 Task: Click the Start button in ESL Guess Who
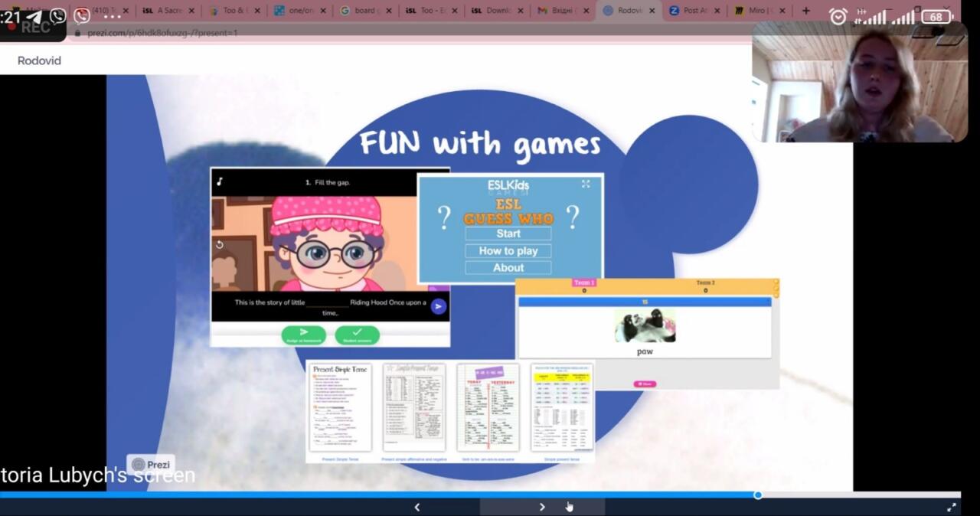[508, 234]
